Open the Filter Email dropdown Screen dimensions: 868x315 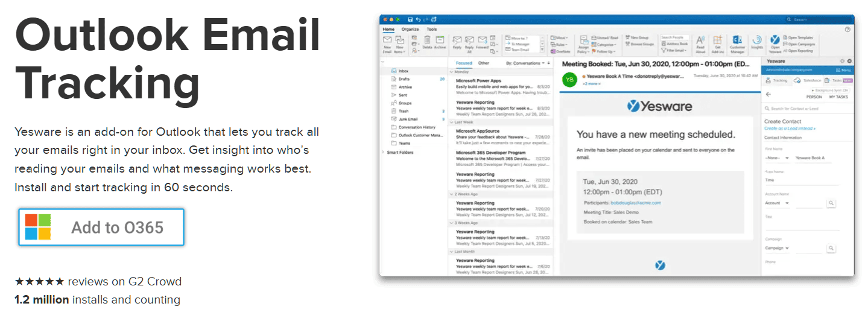pyautogui.click(x=675, y=51)
